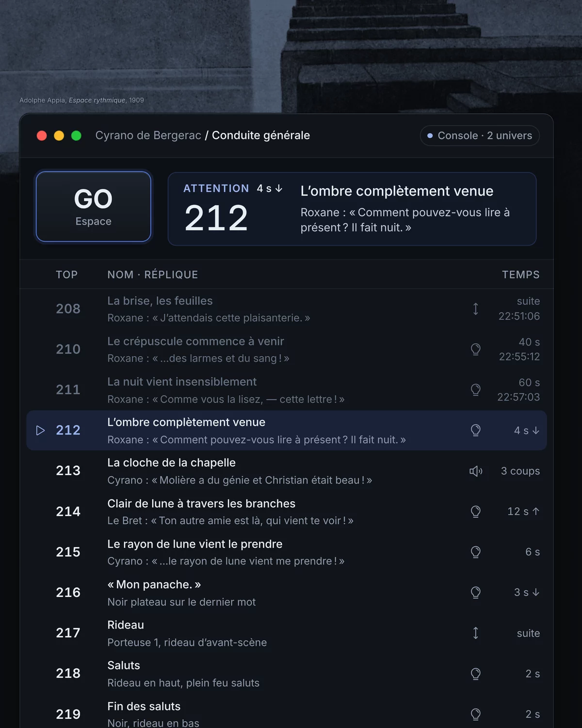Click the fly/porteuse icon on cue 217 Rideau
The width and height of the screenshot is (582, 728).
476,633
